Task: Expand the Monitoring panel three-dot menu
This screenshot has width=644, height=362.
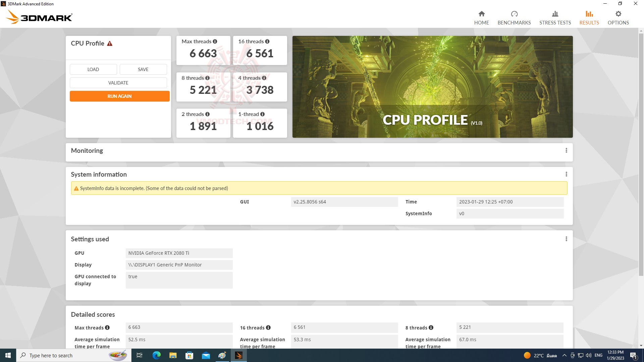Action: (566, 150)
